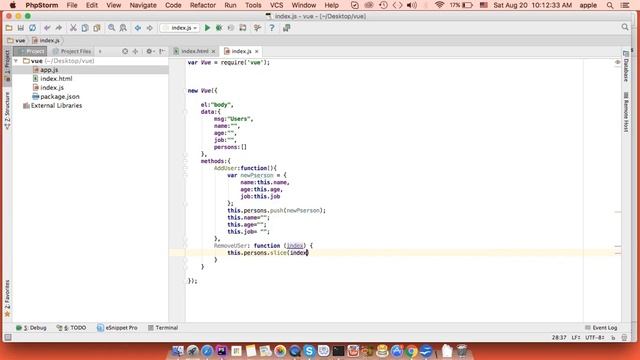Toggle the inspections eye icon in editor
640x360 pixels.
click(618, 62)
